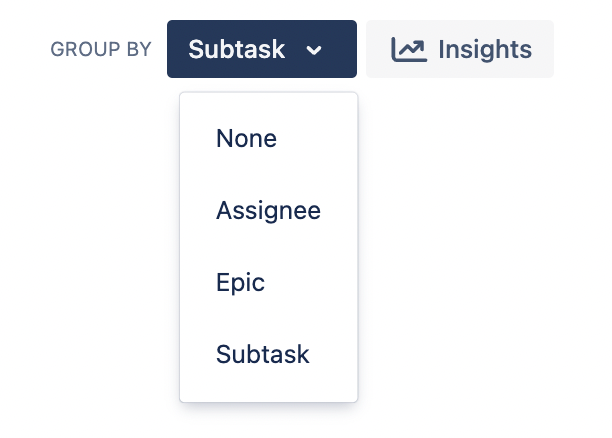Click the GROUP BY label
Viewport: 612px width, 438px height.
101,49
